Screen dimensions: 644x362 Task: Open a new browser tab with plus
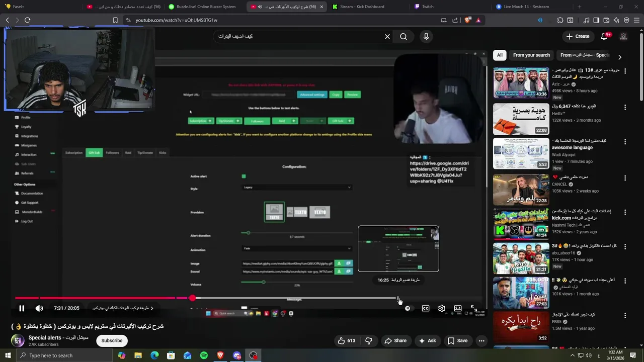[579, 7]
